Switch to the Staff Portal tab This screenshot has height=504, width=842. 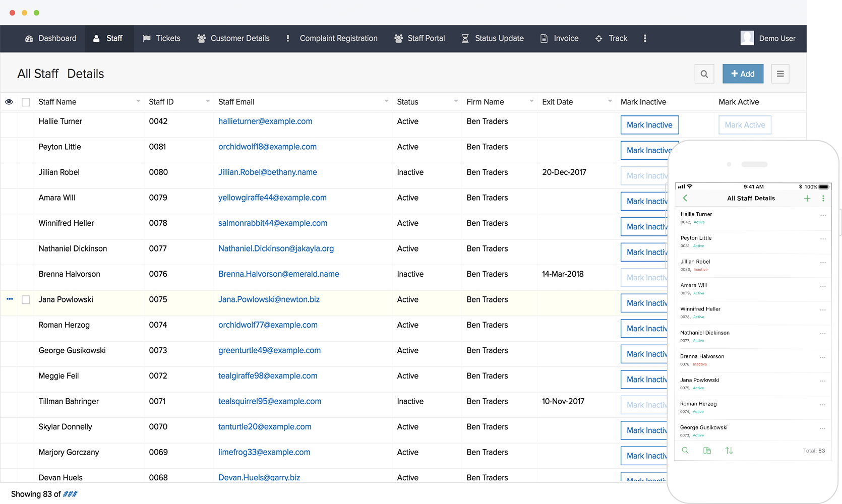coord(419,38)
